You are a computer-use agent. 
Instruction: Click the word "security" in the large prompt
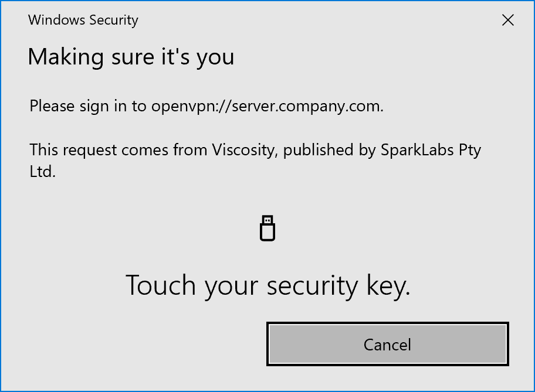point(312,285)
